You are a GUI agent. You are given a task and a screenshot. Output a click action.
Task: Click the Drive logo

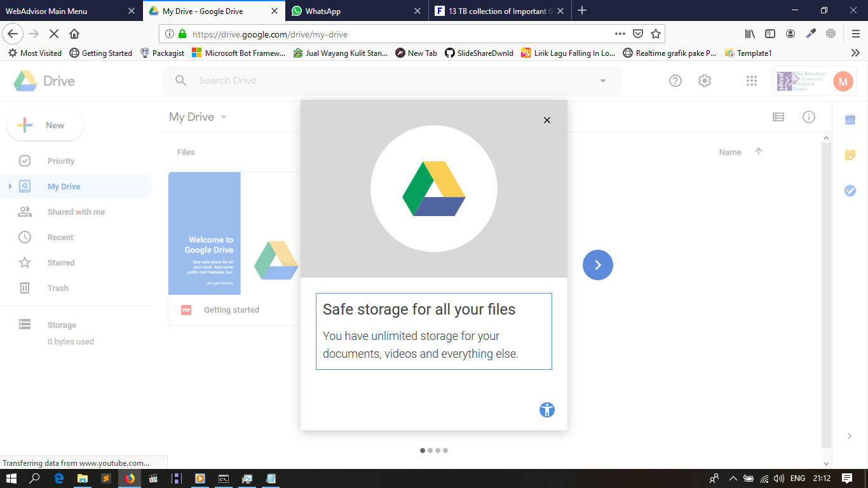[x=44, y=81]
